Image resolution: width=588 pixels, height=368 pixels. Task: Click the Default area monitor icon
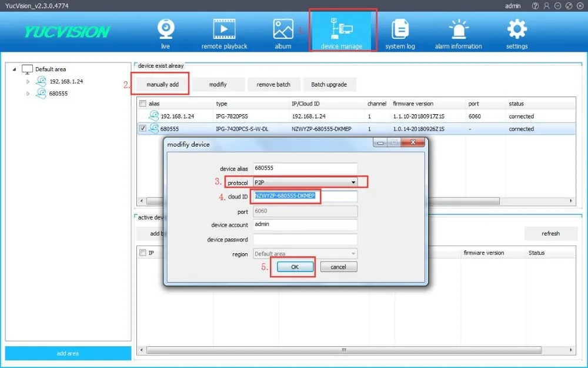(x=28, y=69)
